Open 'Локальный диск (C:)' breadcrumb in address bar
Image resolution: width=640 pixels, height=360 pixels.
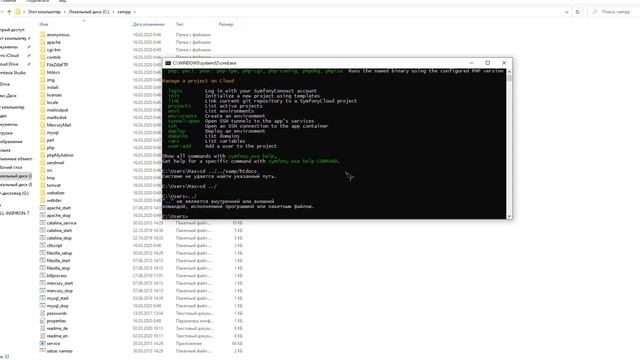pyautogui.click(x=89, y=12)
